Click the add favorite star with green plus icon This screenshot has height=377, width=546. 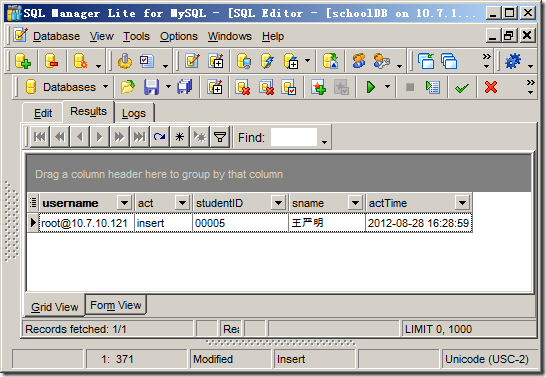(319, 87)
